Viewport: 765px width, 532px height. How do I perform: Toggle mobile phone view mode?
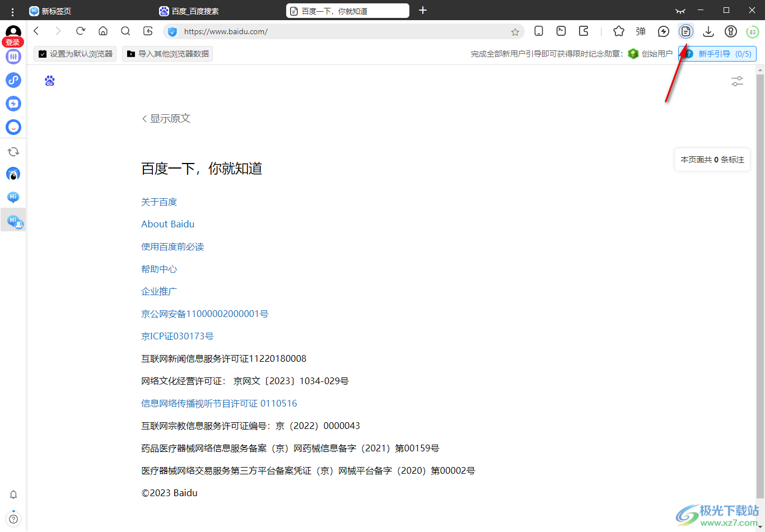538,31
